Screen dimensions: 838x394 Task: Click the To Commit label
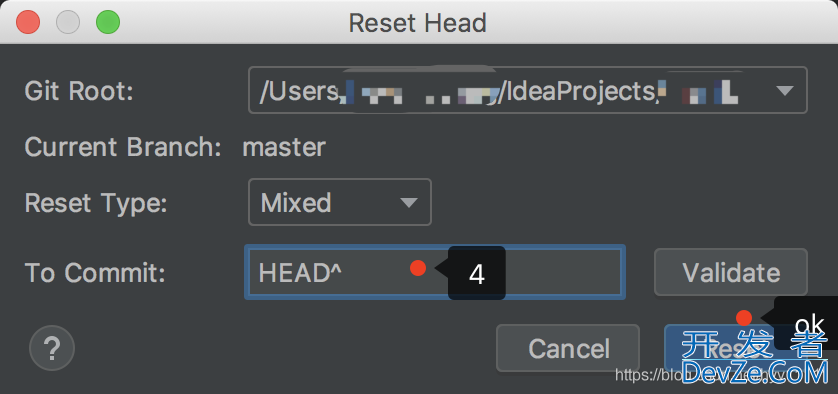coord(95,273)
